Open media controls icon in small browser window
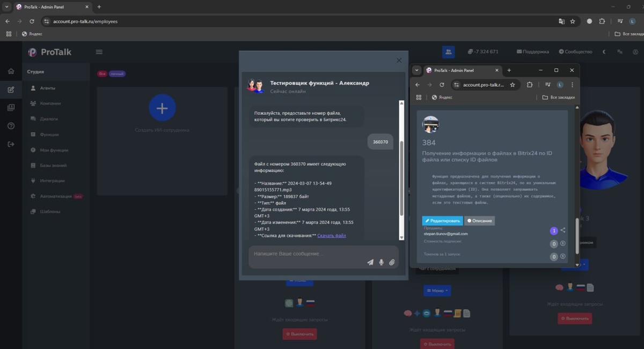Image resolution: width=644 pixels, height=349 pixels. 548,85
